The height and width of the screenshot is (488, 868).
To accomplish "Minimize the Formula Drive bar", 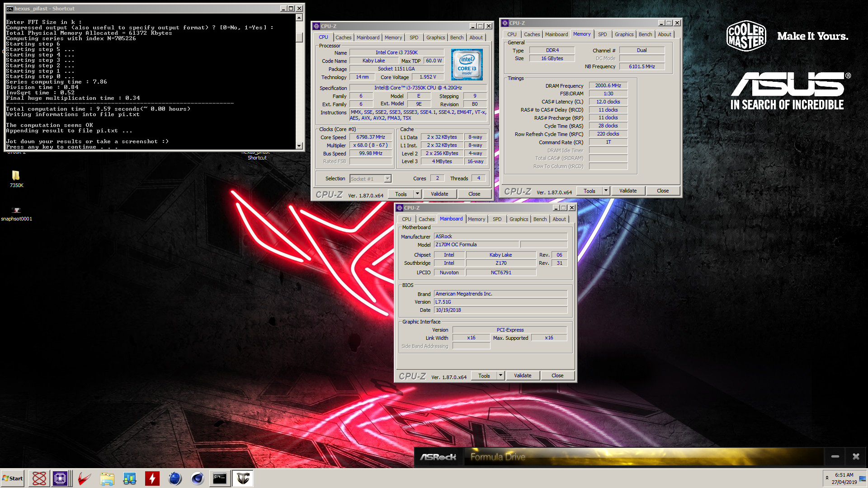I will (x=835, y=457).
